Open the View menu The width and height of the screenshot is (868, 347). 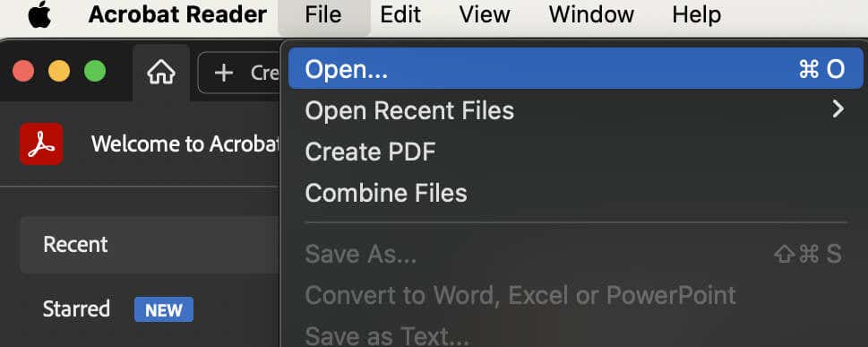click(x=485, y=15)
